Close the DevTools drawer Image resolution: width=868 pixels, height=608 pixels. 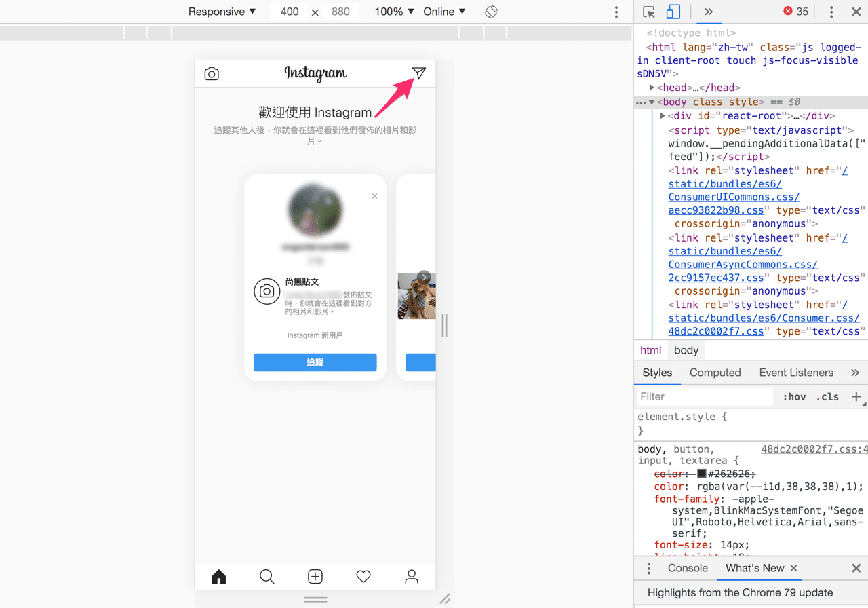(x=856, y=569)
